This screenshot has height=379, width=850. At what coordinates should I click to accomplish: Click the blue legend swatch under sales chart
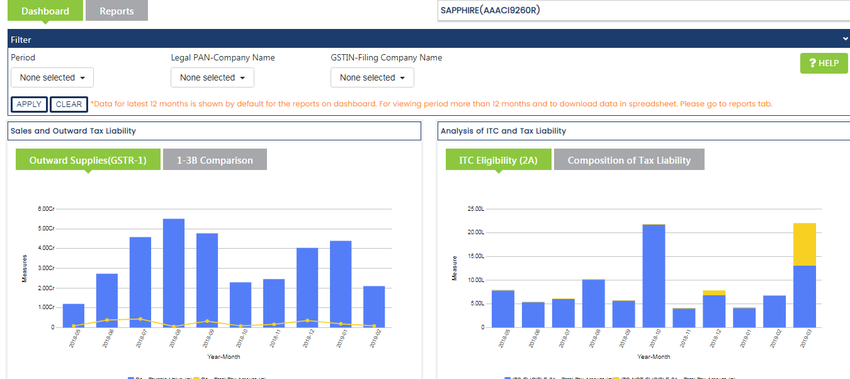(x=131, y=378)
